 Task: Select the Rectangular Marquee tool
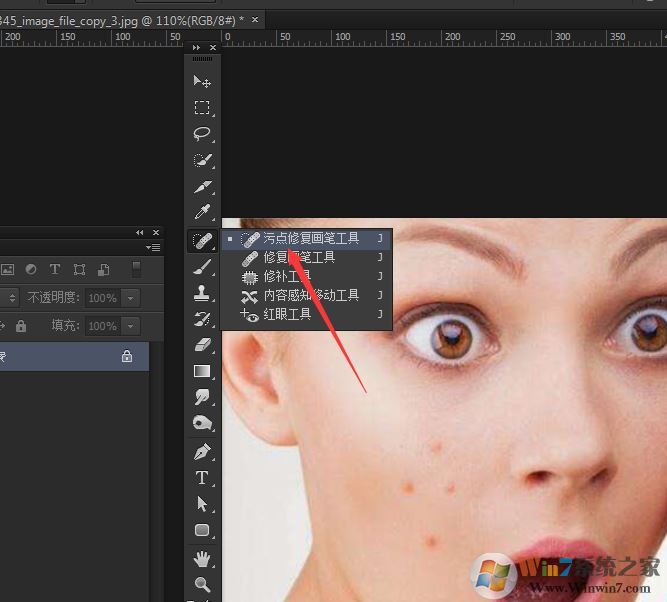point(202,108)
